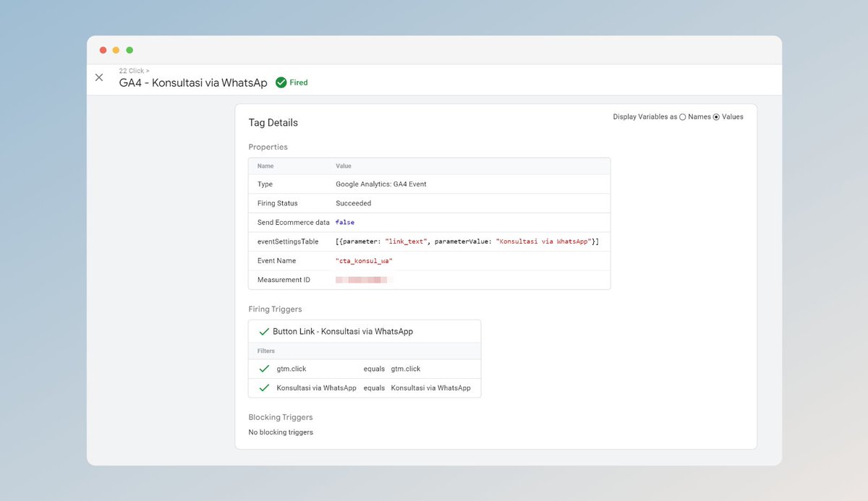The width and height of the screenshot is (868, 501).
Task: Select the Names radio button
Action: (x=683, y=117)
